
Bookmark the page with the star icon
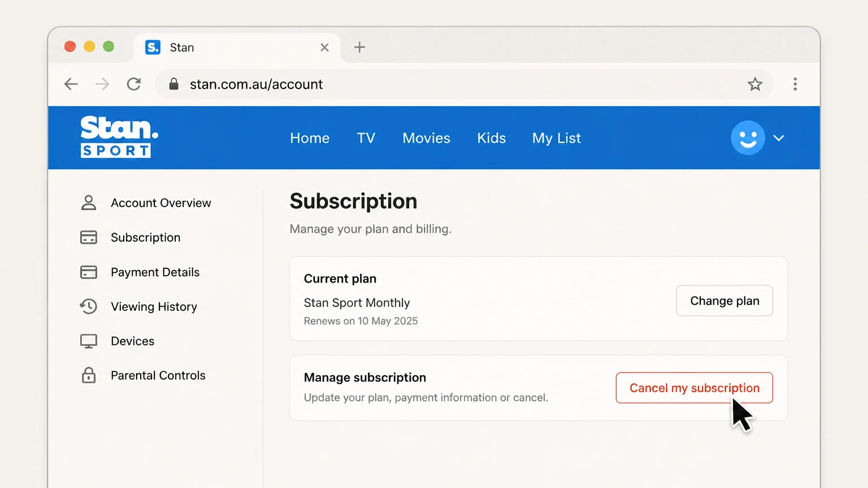click(755, 84)
